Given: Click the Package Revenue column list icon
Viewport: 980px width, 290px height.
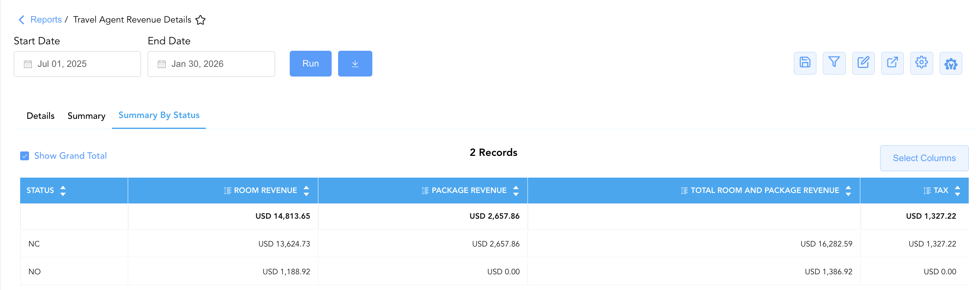Looking at the screenshot, I should click(x=425, y=191).
